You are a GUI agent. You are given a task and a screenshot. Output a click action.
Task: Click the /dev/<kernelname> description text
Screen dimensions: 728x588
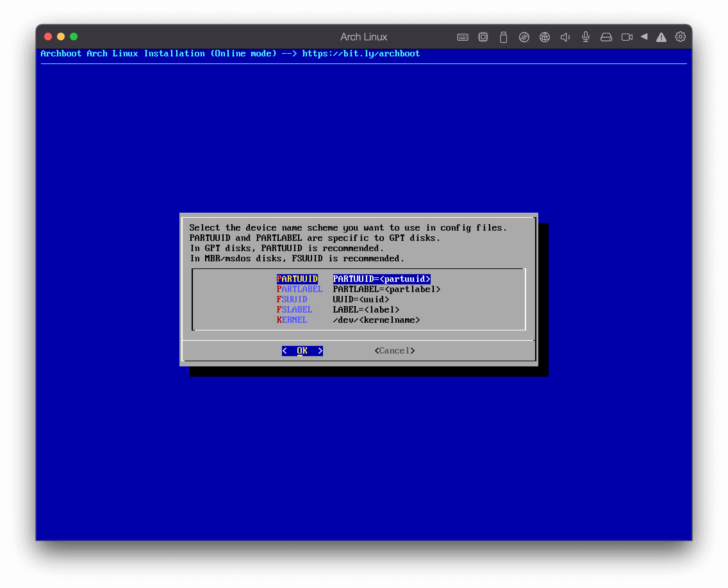pos(376,320)
